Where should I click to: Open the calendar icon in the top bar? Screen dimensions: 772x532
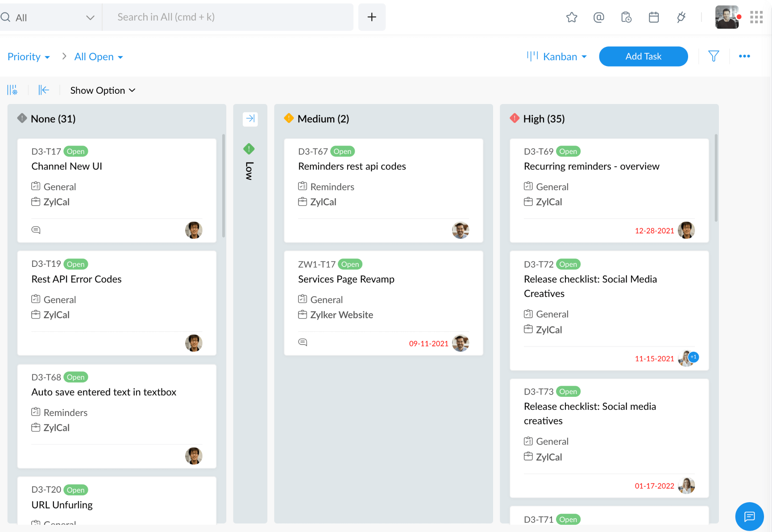(x=654, y=17)
